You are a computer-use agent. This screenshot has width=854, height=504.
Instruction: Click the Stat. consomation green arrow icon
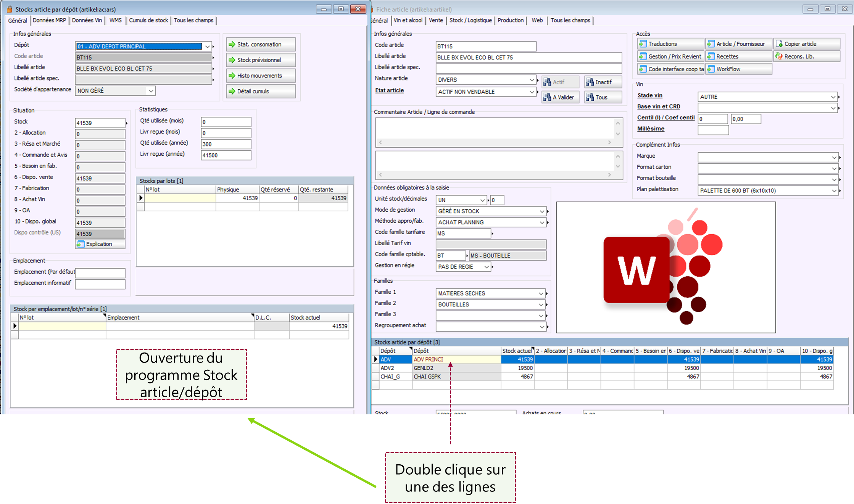point(232,44)
